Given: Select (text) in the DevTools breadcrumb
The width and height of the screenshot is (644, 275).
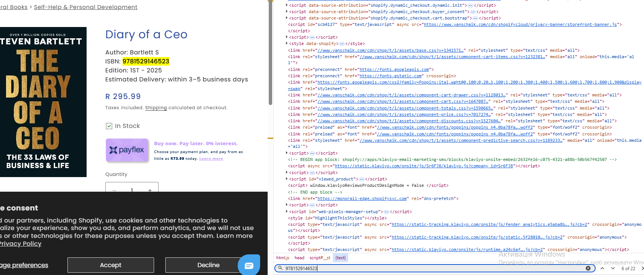Looking at the screenshot, I should coord(341,258).
